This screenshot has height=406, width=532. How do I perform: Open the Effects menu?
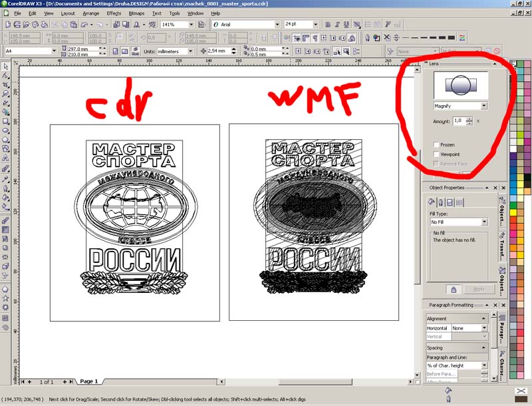pyautogui.click(x=114, y=13)
